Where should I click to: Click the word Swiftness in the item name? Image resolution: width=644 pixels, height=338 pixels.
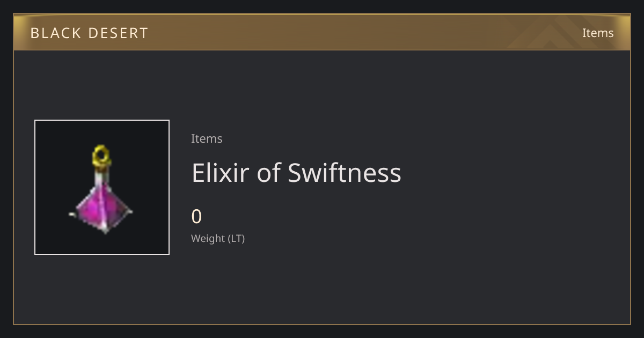point(344,173)
